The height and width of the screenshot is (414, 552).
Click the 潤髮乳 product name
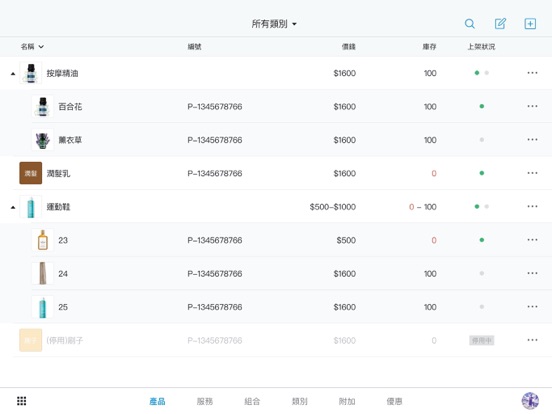tap(58, 174)
